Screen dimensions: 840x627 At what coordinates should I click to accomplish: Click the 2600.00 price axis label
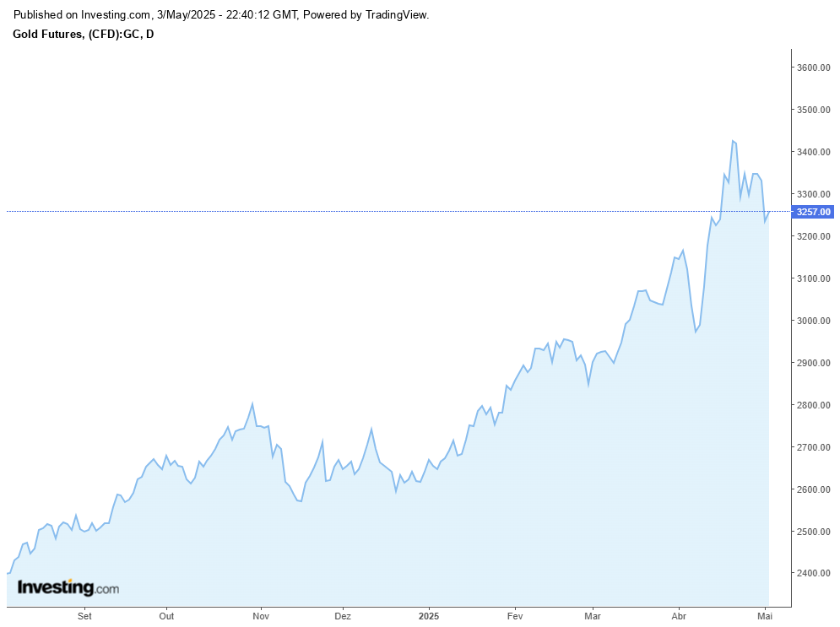815,489
